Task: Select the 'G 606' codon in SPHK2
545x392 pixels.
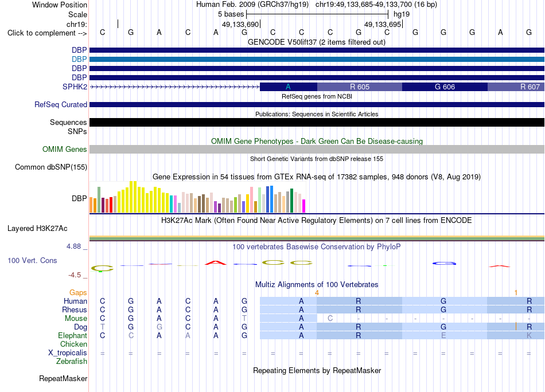Action: tap(445, 87)
